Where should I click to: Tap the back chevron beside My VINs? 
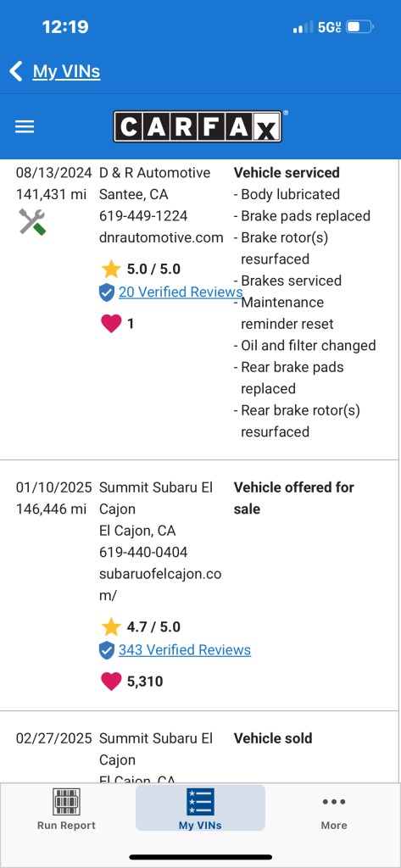click(x=16, y=71)
